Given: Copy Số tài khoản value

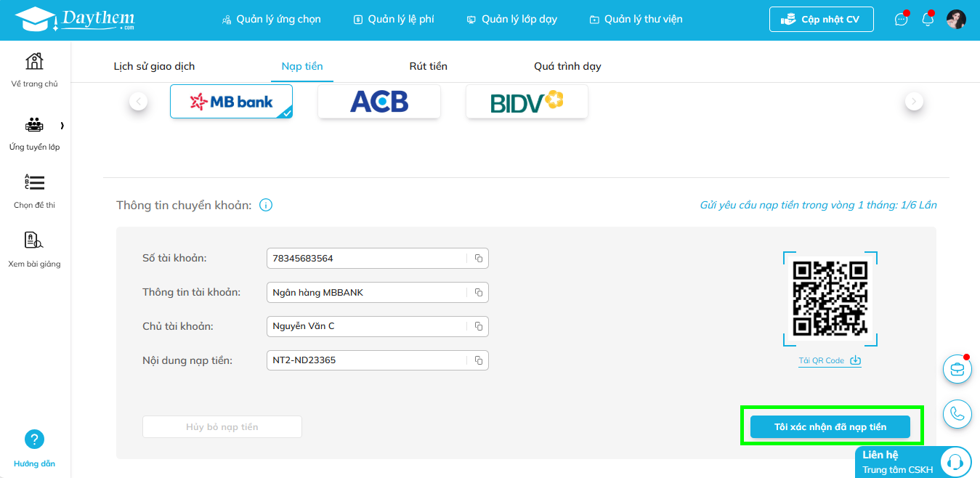Looking at the screenshot, I should (479, 258).
